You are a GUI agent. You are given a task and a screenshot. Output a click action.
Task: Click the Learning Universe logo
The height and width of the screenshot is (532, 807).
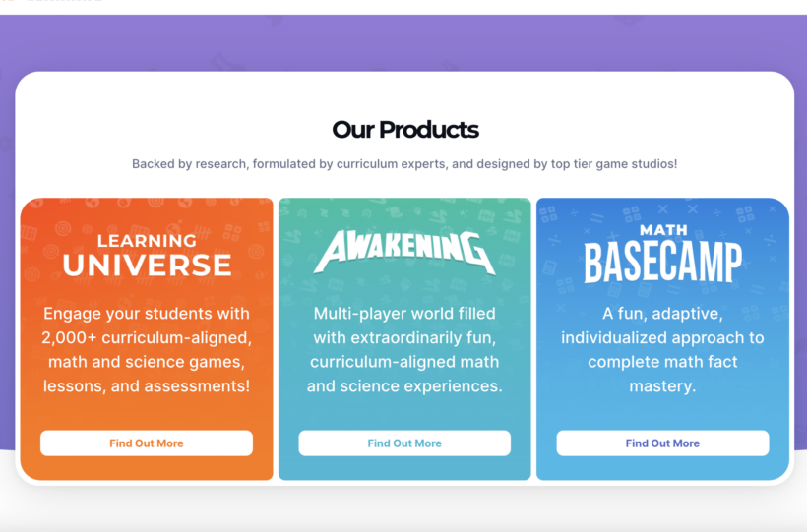pos(147,254)
